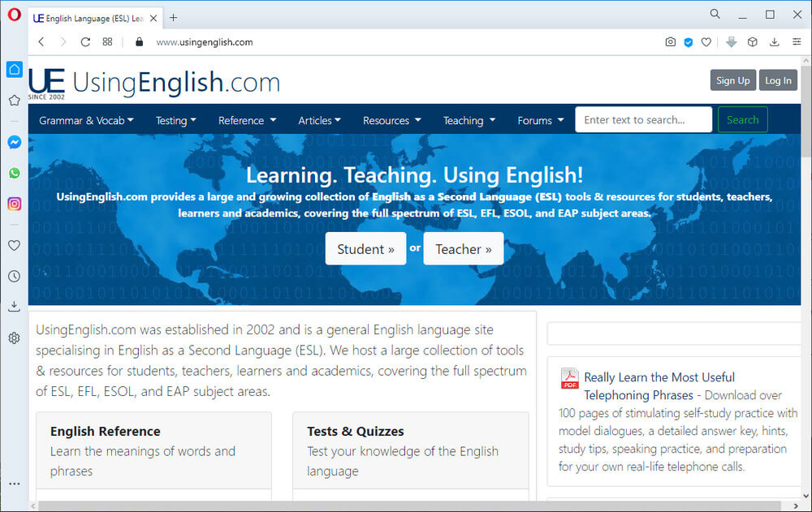Open the cube extensions icon
This screenshot has width=812, height=512.
[x=753, y=42]
